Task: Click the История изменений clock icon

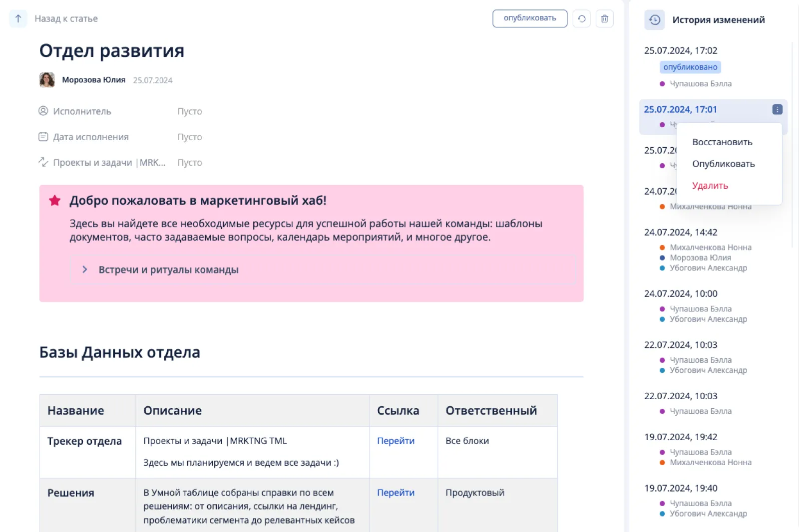Action: [655, 20]
